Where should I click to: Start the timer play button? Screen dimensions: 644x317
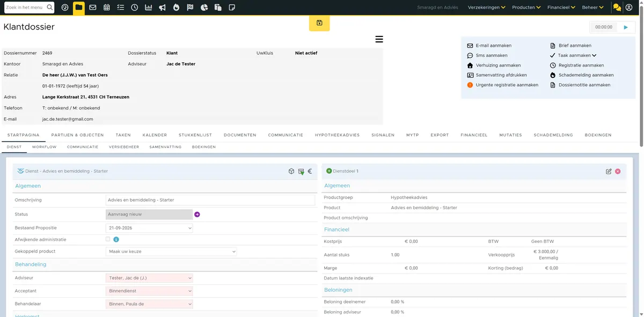tap(625, 27)
